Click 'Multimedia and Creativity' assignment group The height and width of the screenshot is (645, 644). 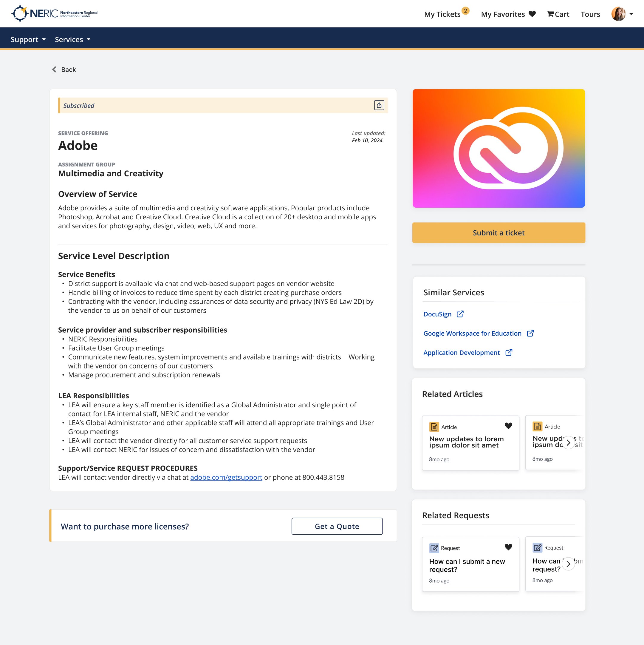[111, 173]
